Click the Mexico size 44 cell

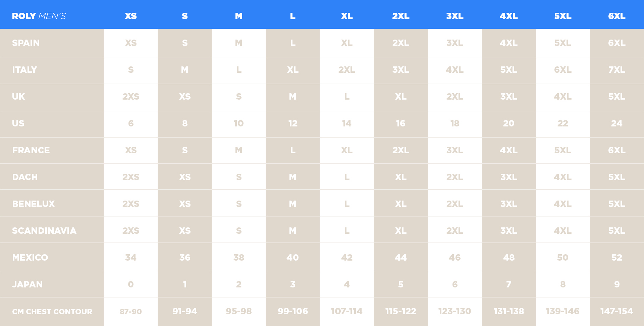(x=400, y=258)
